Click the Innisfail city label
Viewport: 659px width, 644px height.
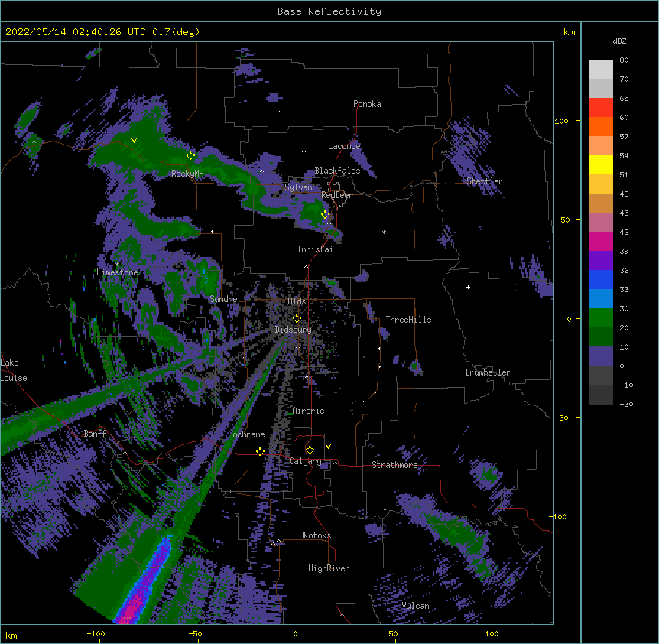[x=317, y=249]
